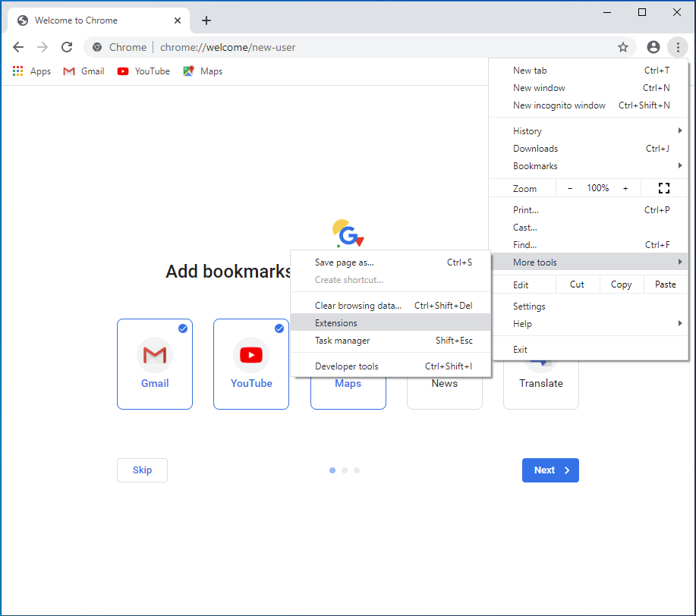Screen dimensions: 696x616
Task: Click the new tab plus icon
Action: [206, 20]
